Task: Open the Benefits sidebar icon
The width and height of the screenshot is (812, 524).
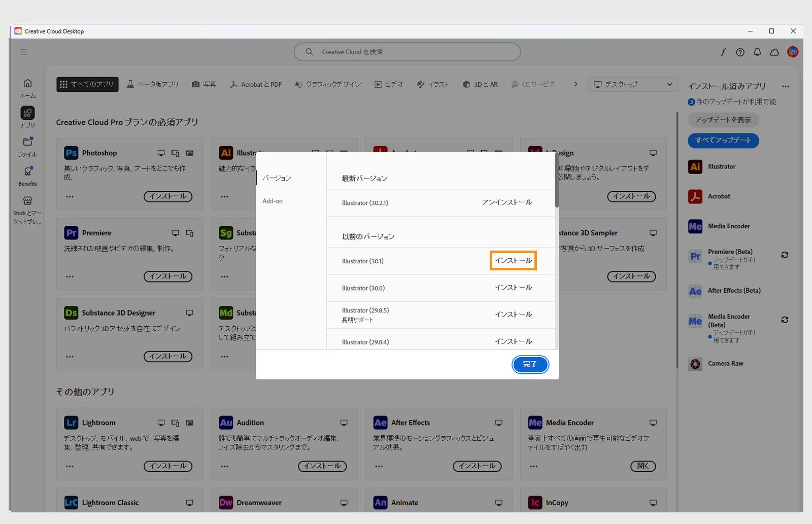Action: [27, 172]
